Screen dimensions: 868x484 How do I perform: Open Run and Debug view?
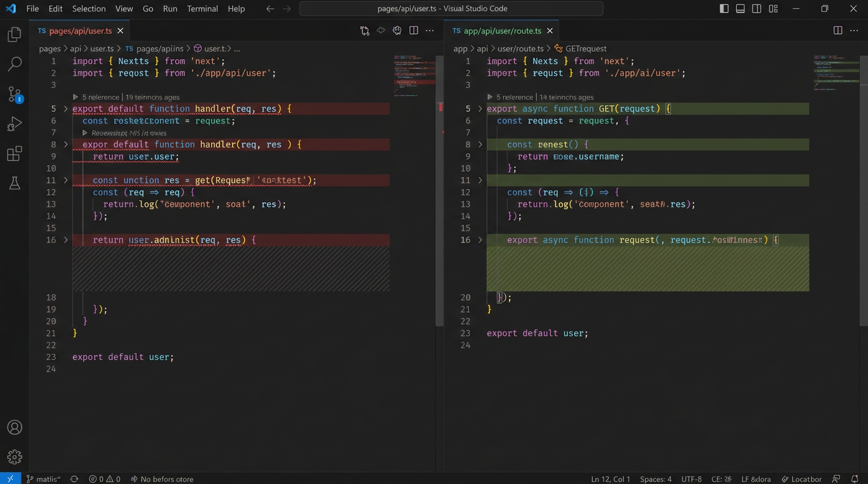pos(15,124)
